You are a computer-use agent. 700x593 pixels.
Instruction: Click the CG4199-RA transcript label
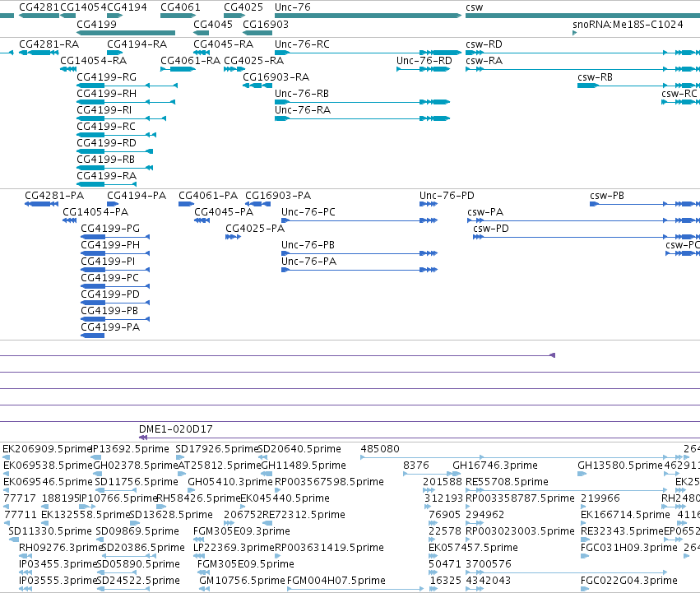click(x=107, y=175)
